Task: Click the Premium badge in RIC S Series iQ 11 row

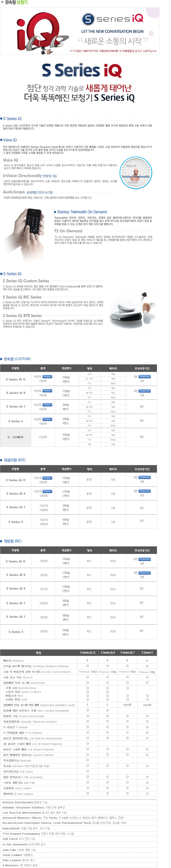Action: click(x=144, y=559)
